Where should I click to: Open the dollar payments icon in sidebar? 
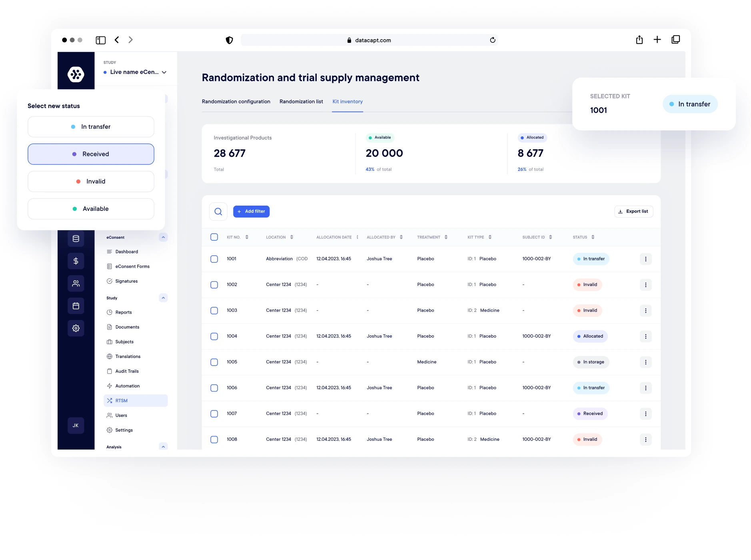tap(76, 261)
